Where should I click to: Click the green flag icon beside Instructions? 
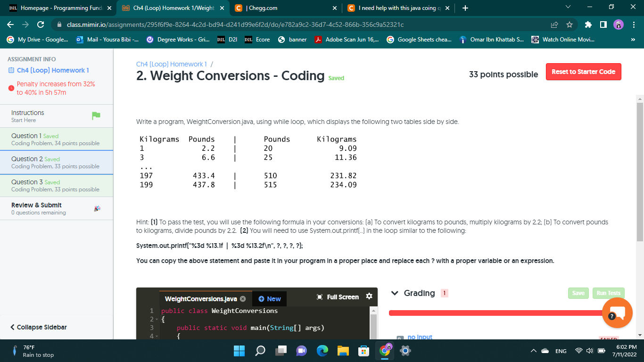click(96, 116)
